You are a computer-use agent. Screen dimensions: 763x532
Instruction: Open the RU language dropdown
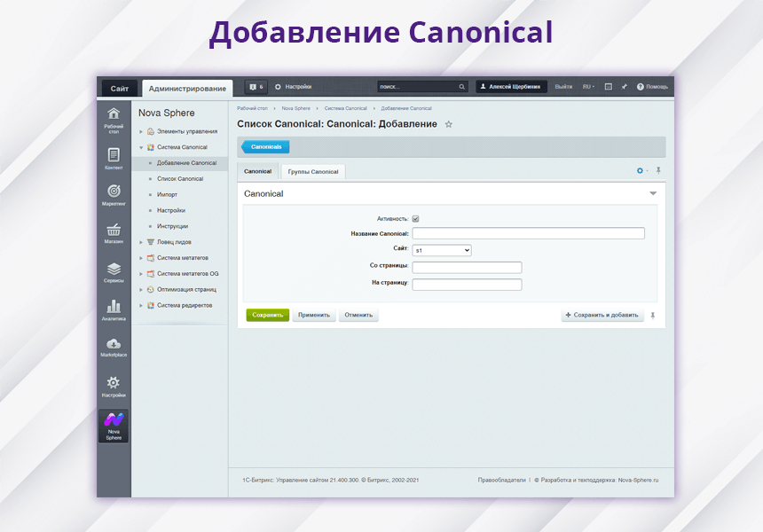(588, 87)
